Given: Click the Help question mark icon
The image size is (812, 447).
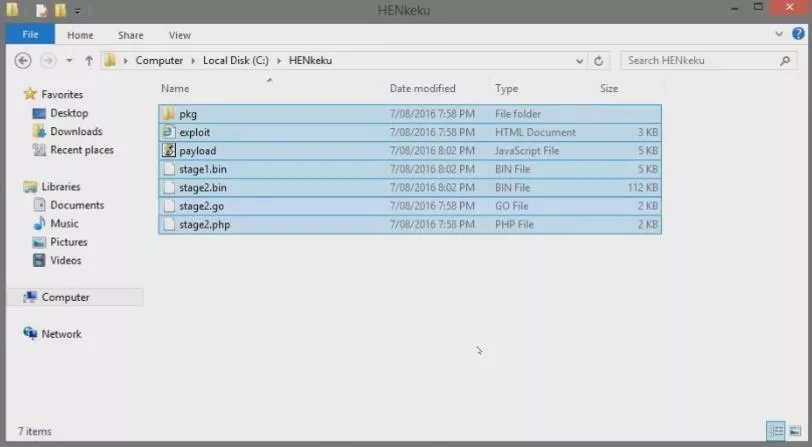Looking at the screenshot, I should click(x=798, y=34).
